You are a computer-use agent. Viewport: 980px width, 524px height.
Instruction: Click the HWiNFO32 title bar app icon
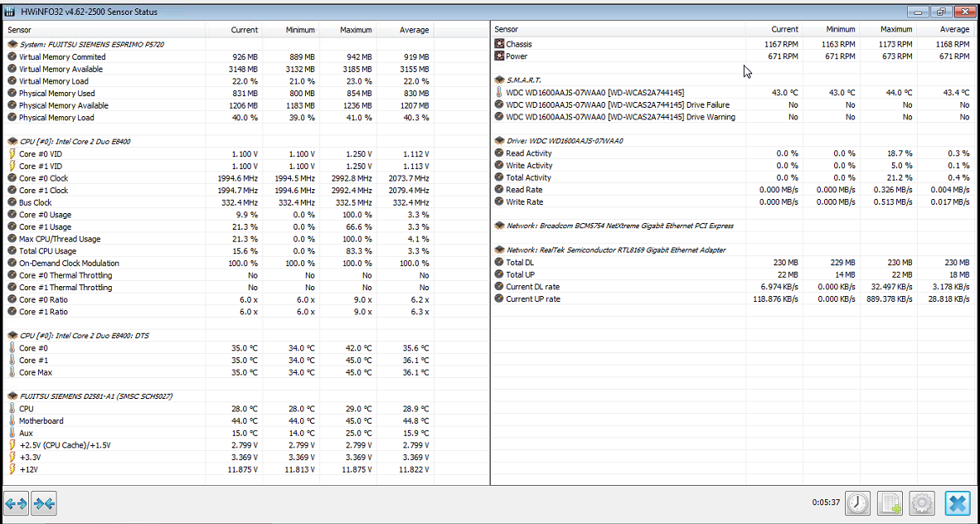[x=11, y=12]
